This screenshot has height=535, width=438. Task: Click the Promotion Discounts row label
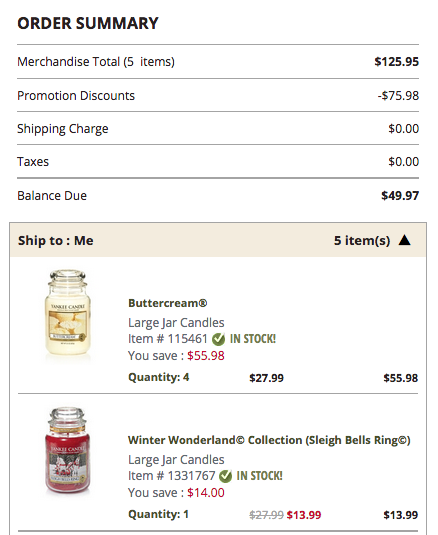point(76,96)
